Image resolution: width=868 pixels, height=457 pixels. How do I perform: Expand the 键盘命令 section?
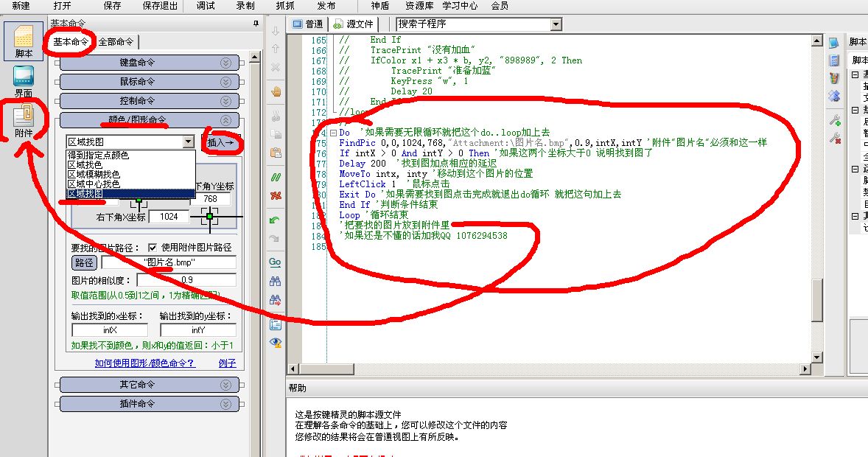tap(225, 63)
